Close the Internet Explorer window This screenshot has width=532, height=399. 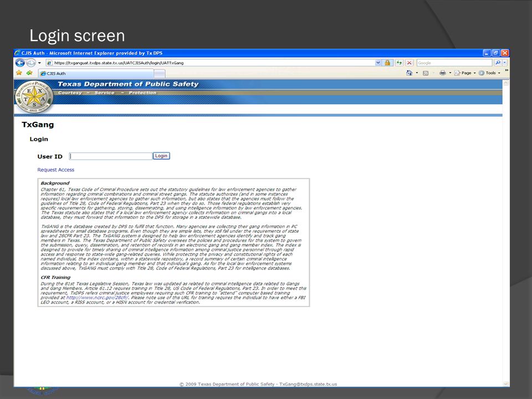[x=505, y=53]
